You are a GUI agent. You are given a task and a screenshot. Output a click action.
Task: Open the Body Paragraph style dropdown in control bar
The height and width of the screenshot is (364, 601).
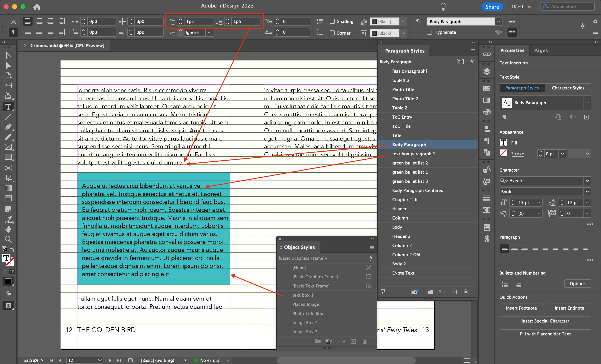498,21
